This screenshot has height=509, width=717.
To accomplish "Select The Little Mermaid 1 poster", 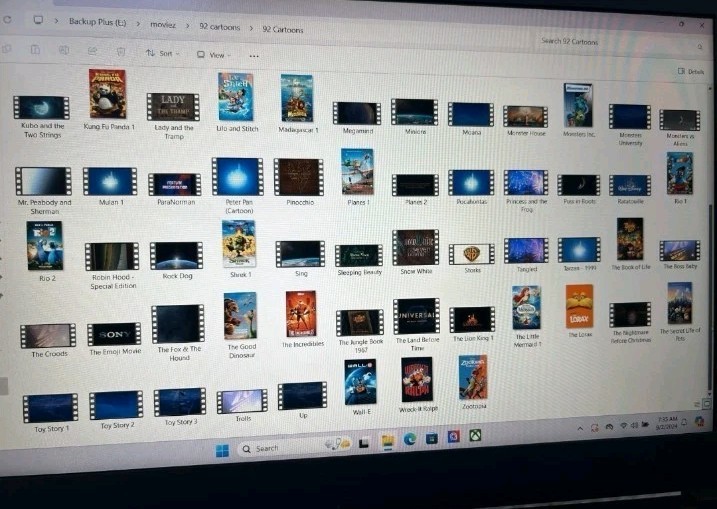I will pyautogui.click(x=526, y=308).
